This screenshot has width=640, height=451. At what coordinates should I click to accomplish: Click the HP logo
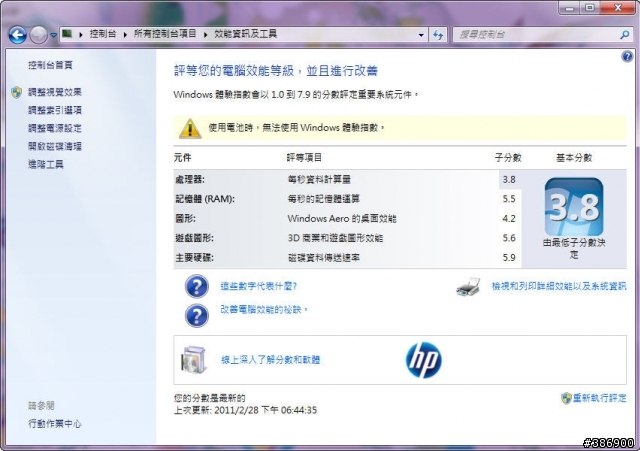point(423,360)
